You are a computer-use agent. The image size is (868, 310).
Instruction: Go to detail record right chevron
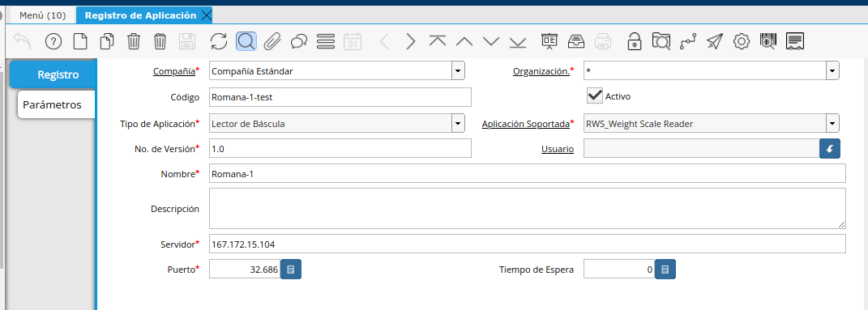click(x=410, y=41)
